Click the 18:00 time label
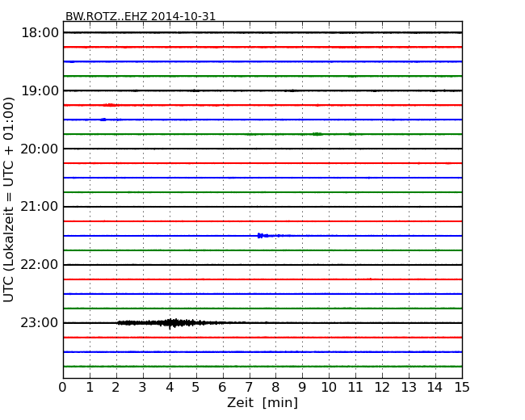The width and height of the screenshot is (525, 420). pyautogui.click(x=40, y=33)
